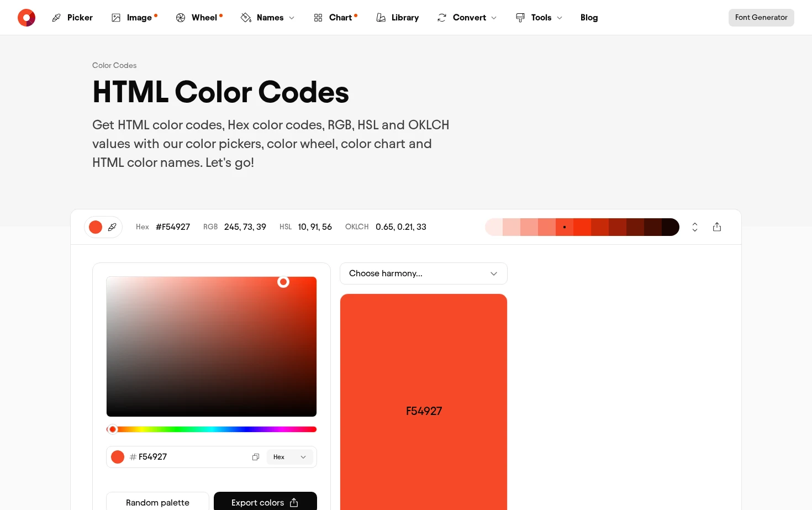This screenshot has width=812, height=510.
Task: Open the Chart page
Action: pyautogui.click(x=335, y=18)
